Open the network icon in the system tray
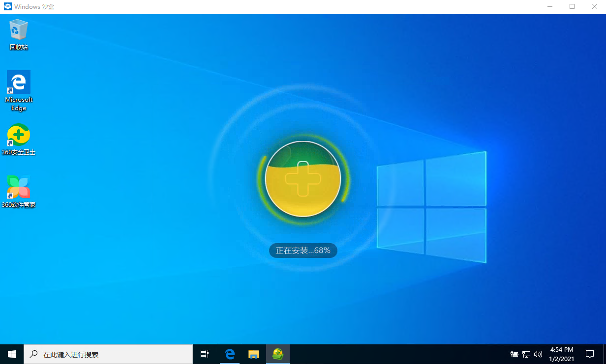This screenshot has width=606, height=364. coord(526,354)
